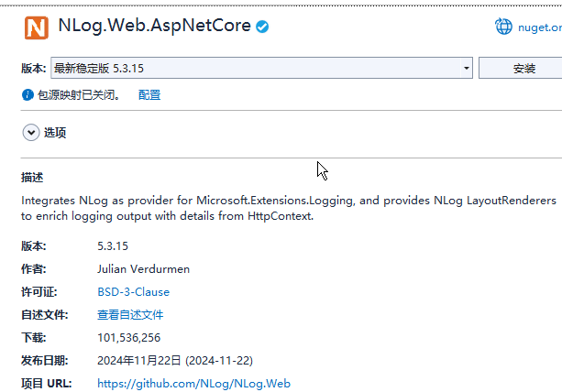Click the 包源映射已关闭 status message

78,95
